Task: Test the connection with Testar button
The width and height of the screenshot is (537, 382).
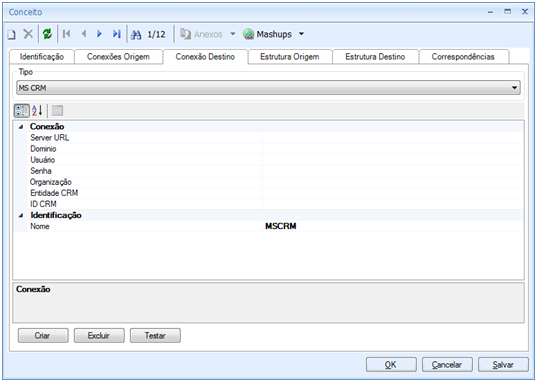Action: [155, 335]
